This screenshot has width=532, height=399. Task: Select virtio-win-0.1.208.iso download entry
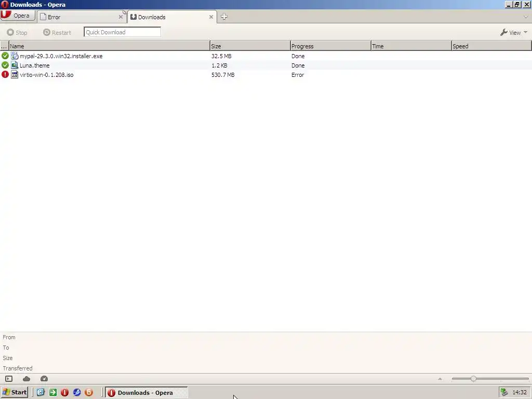coord(46,75)
